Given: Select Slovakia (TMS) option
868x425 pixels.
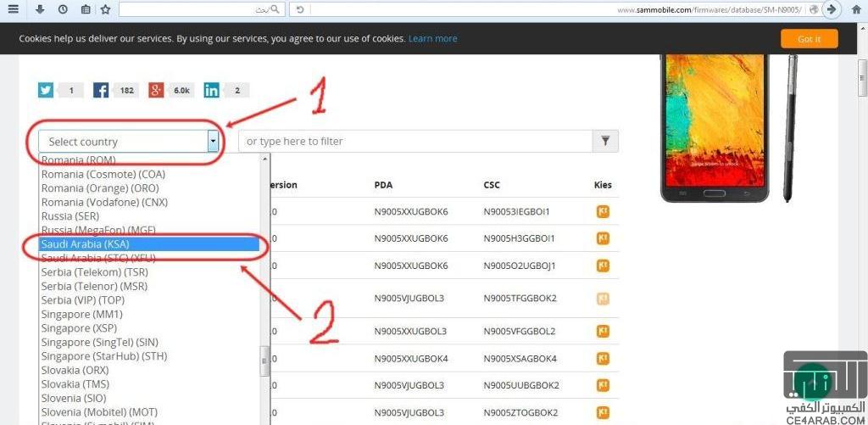Looking at the screenshot, I should (x=149, y=384).
